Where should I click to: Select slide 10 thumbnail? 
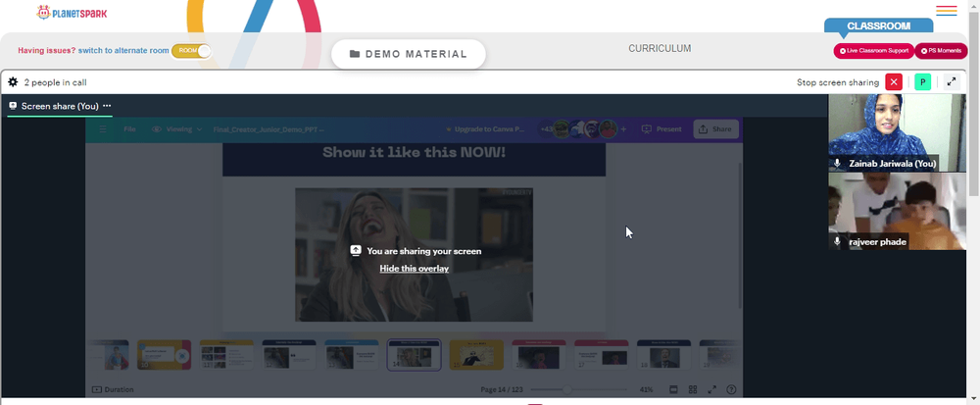[x=164, y=355]
